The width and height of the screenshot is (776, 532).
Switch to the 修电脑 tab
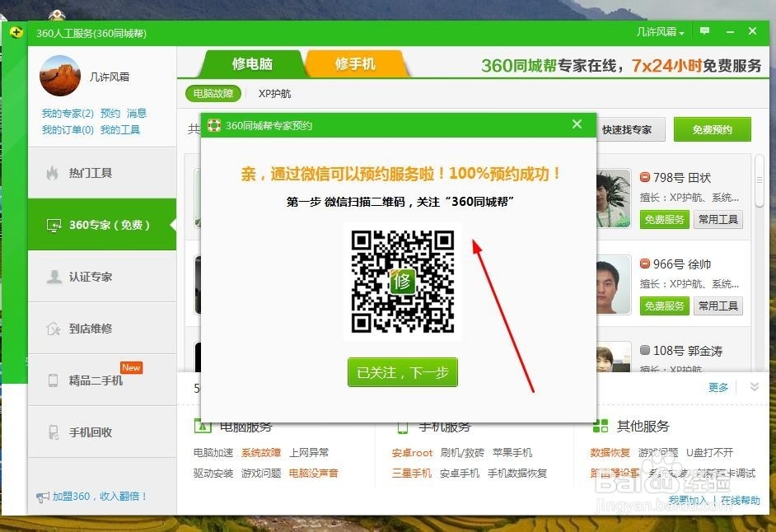coord(252,64)
